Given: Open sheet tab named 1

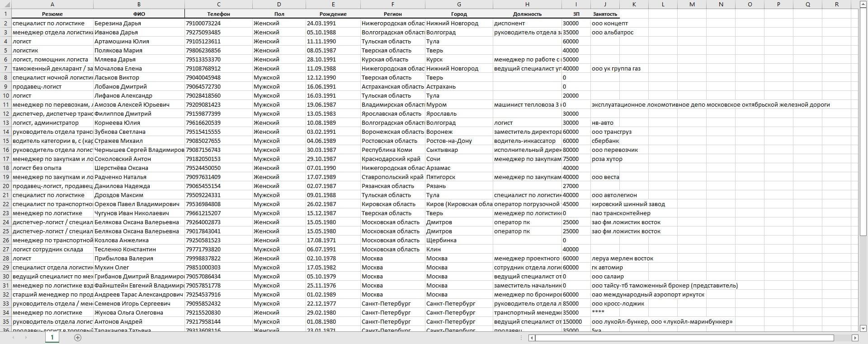Looking at the screenshot, I should [52, 337].
